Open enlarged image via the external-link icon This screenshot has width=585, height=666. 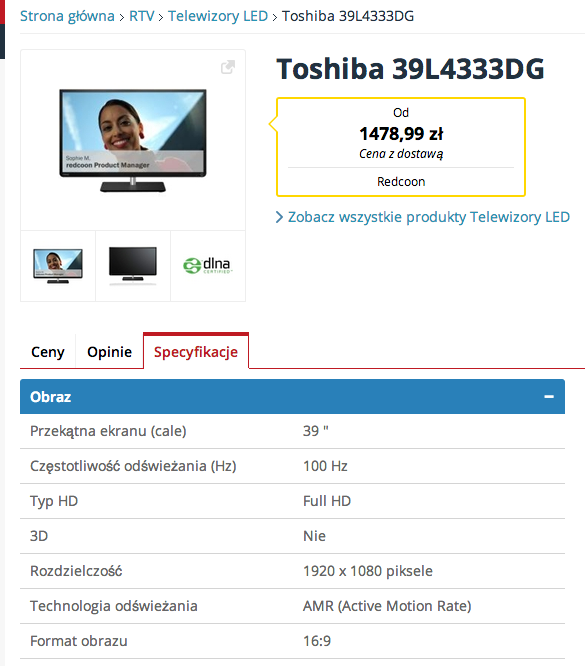coord(228,67)
